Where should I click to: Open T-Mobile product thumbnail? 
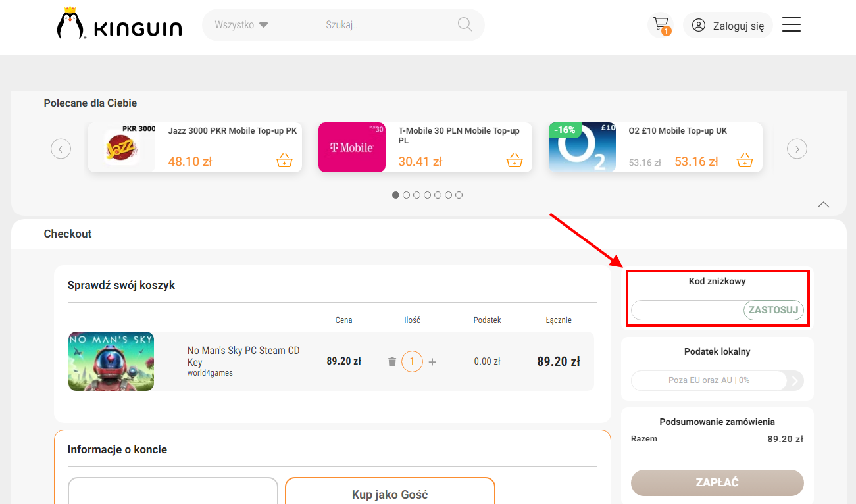click(352, 147)
